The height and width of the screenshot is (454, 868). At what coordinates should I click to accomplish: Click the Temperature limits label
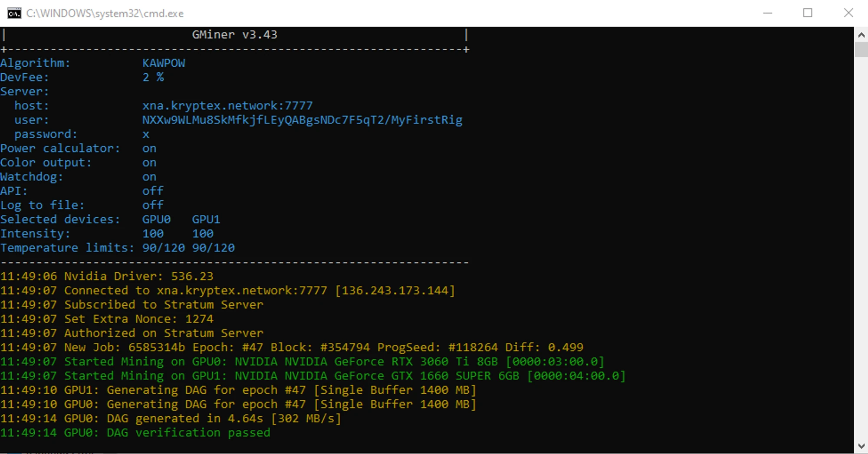pos(67,248)
